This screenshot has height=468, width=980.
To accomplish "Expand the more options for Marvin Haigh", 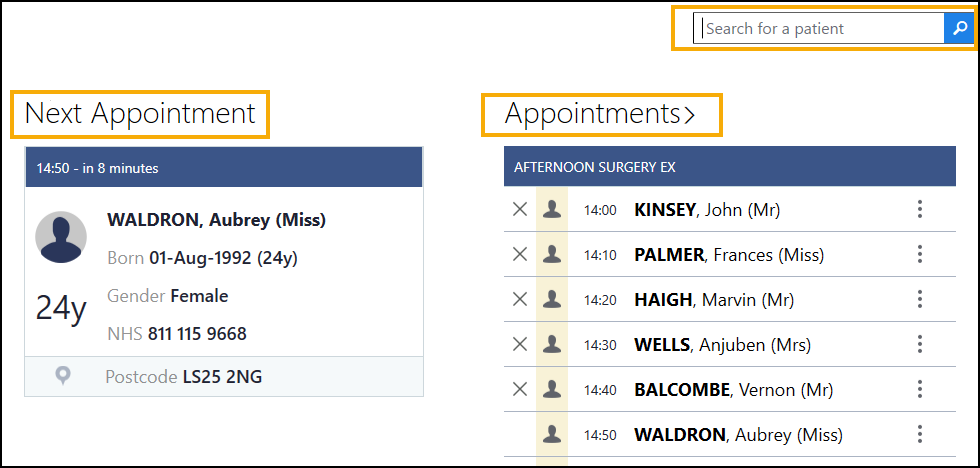I will tap(920, 299).
